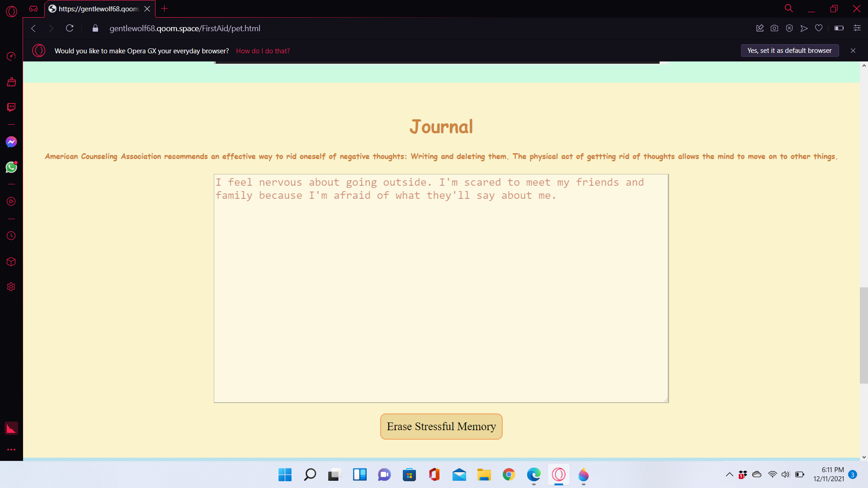This screenshot has width=868, height=488.
Task: Click 'Yes, set it as default browser'
Action: [789, 51]
